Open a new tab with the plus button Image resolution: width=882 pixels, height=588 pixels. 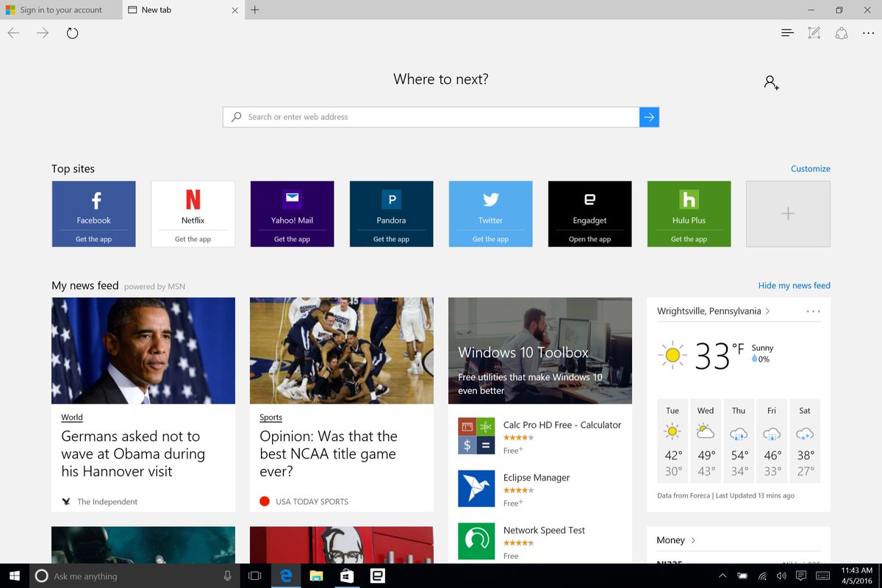254,10
